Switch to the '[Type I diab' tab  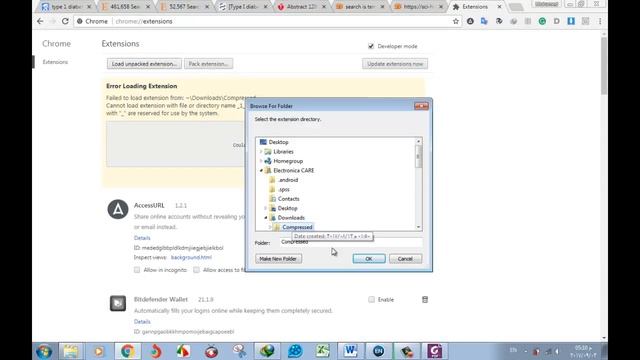coord(243,7)
